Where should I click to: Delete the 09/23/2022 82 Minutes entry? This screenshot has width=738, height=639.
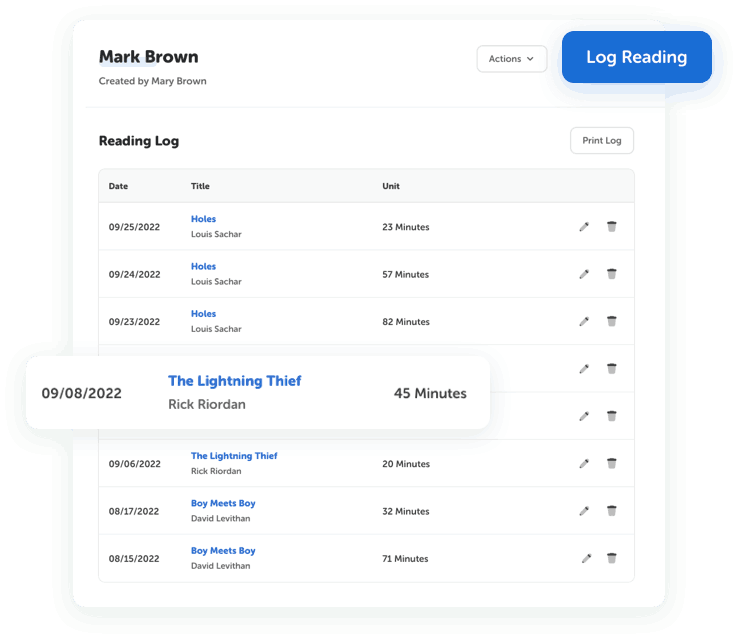[612, 322]
